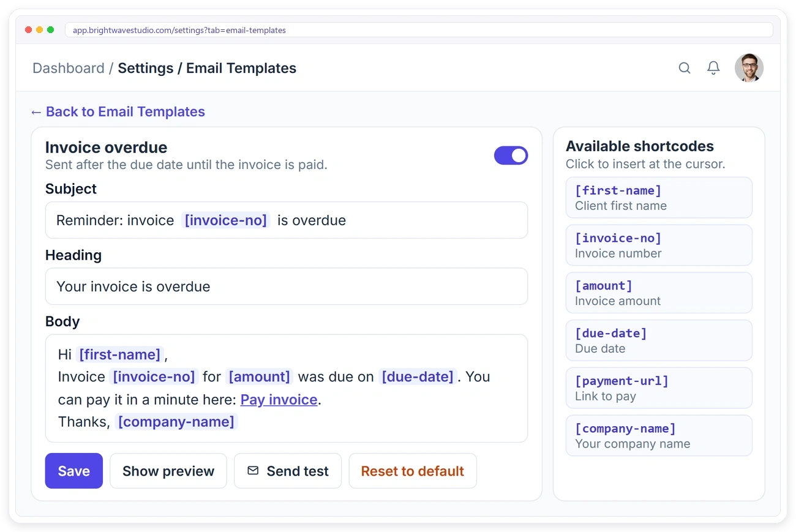
Task: Click the Pay invoice link in body
Action: point(279,400)
